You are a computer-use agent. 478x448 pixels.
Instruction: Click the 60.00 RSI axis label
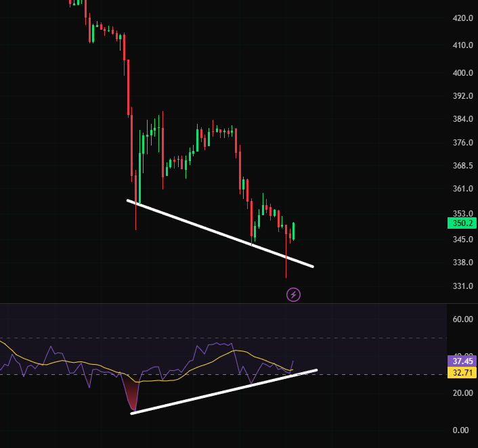point(462,319)
